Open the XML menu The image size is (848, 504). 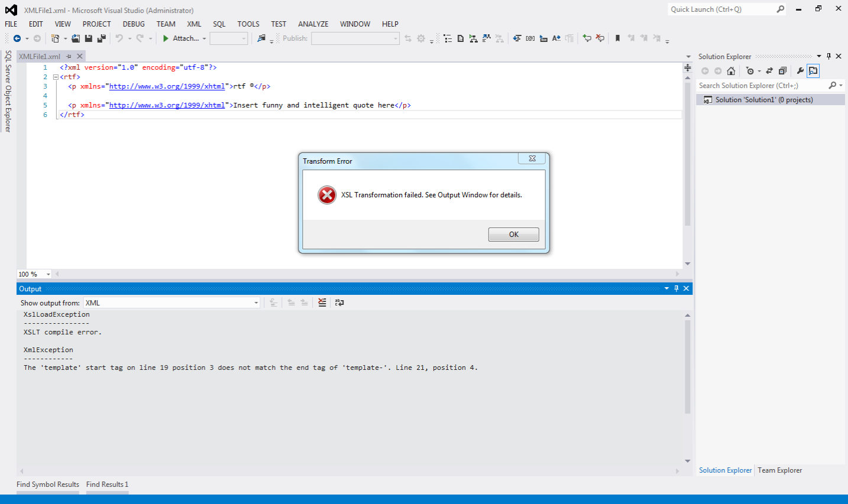pos(194,24)
